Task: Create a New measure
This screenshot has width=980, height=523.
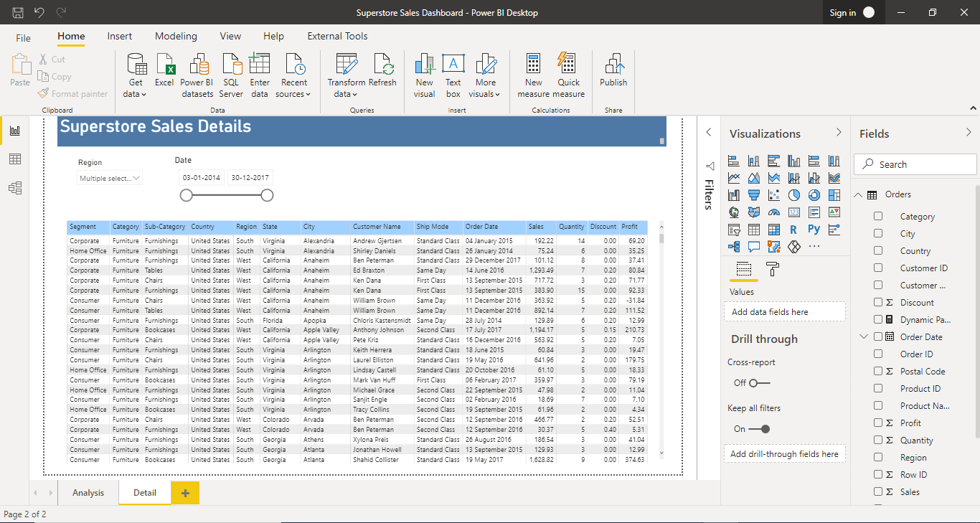Action: (x=533, y=75)
